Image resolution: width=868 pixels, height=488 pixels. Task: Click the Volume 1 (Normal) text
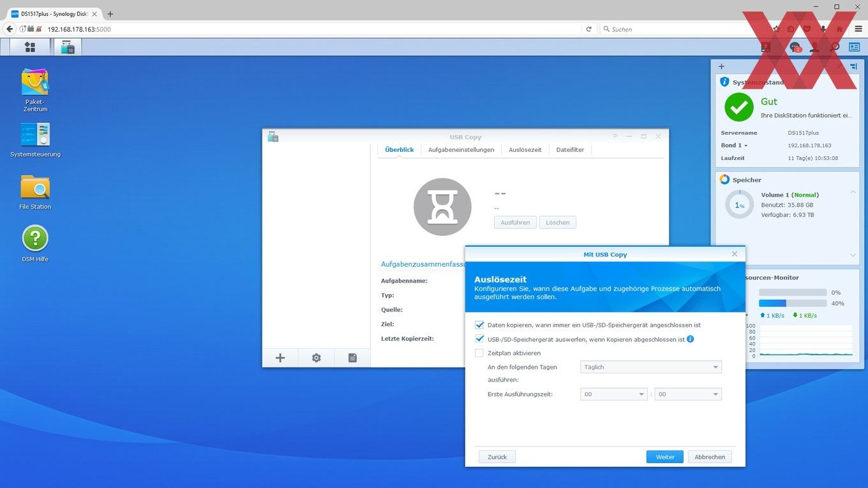[789, 195]
